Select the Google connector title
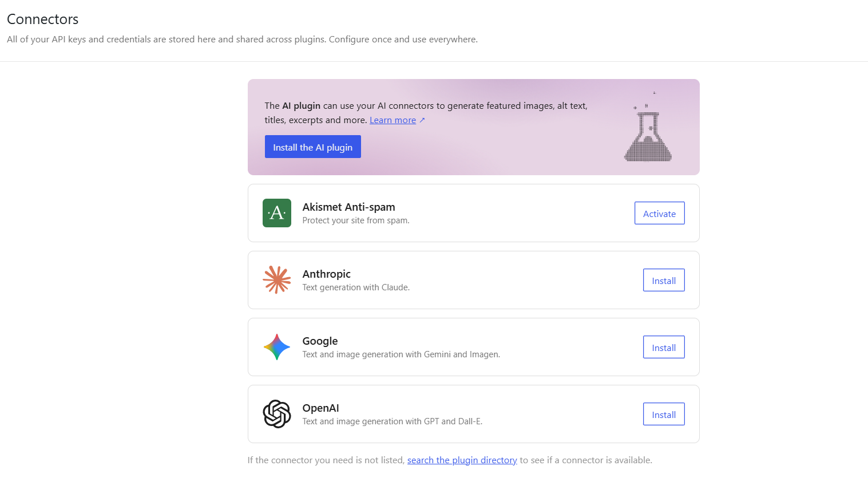868x497 pixels. click(320, 341)
